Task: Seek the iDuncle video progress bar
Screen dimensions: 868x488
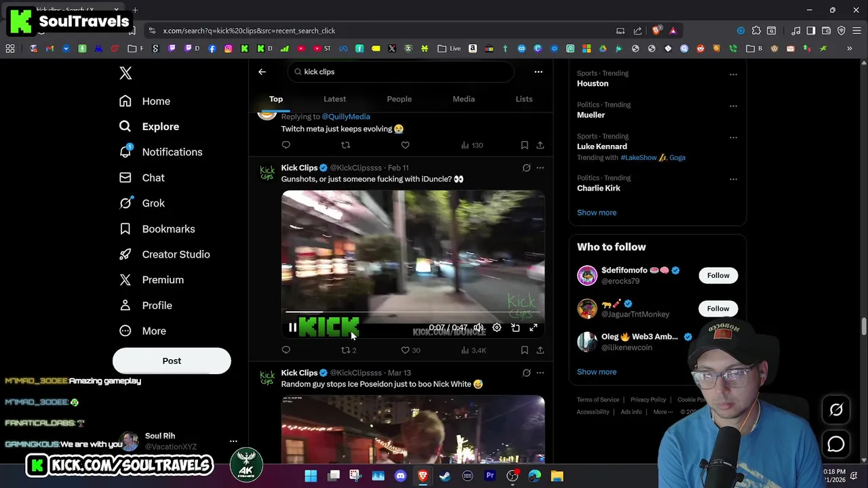Action: pos(412,312)
